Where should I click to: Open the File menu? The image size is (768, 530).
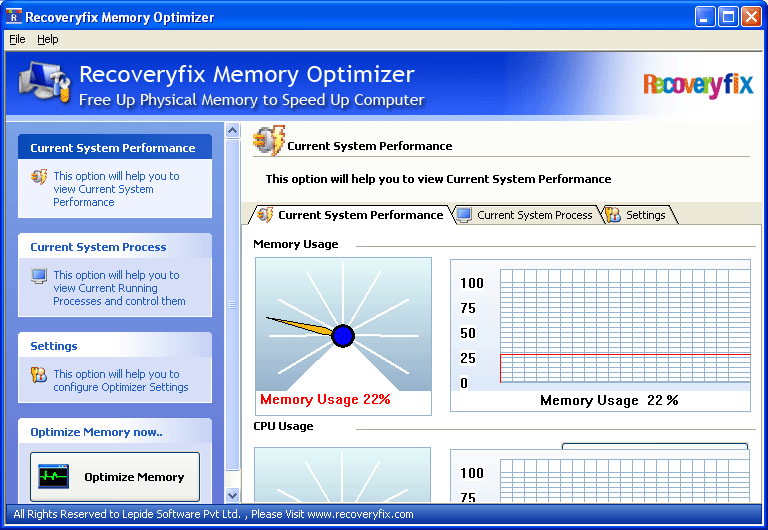[17, 39]
